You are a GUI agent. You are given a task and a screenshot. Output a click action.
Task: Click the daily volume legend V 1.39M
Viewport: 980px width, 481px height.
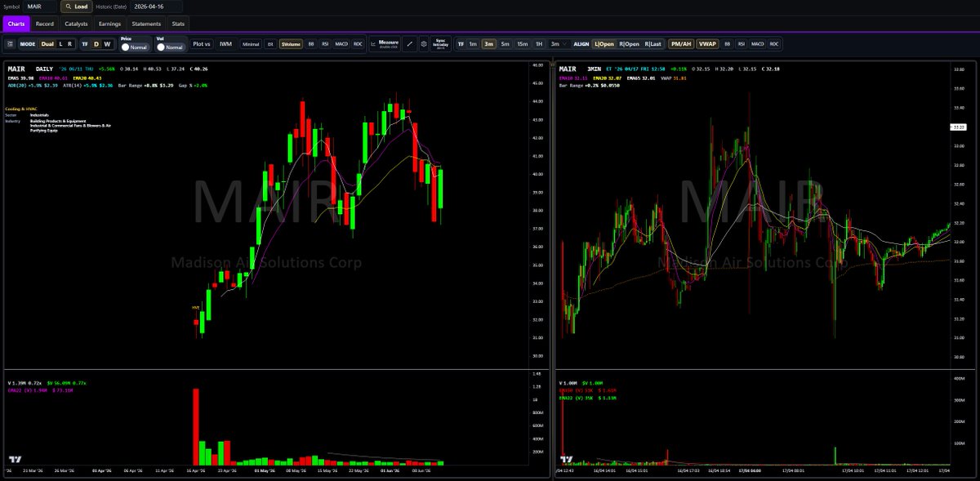coord(24,382)
